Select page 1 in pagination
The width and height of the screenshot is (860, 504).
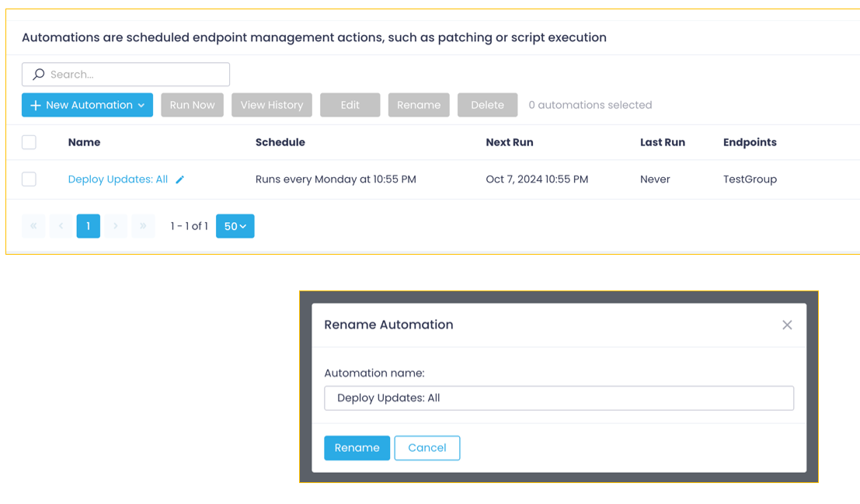click(x=89, y=226)
